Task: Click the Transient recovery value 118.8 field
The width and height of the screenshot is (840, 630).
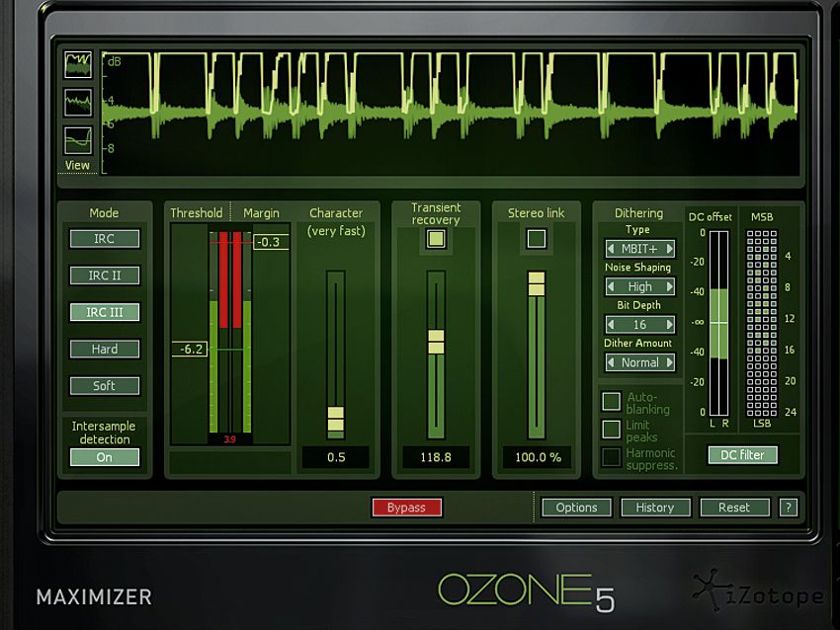Action: point(436,457)
